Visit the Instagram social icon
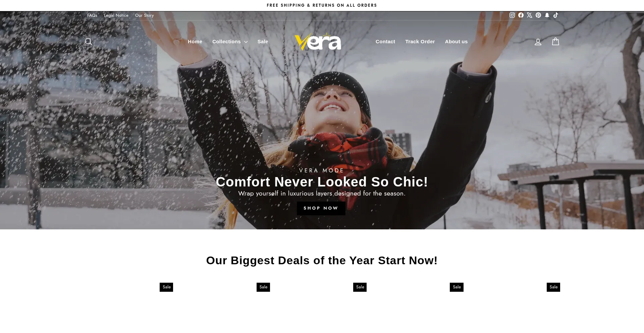The image size is (644, 333). coord(512,15)
